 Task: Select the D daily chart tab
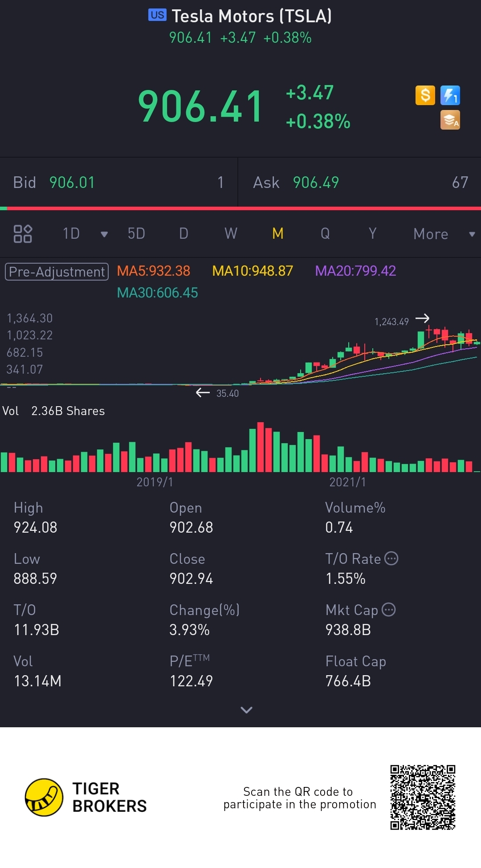[x=183, y=233]
